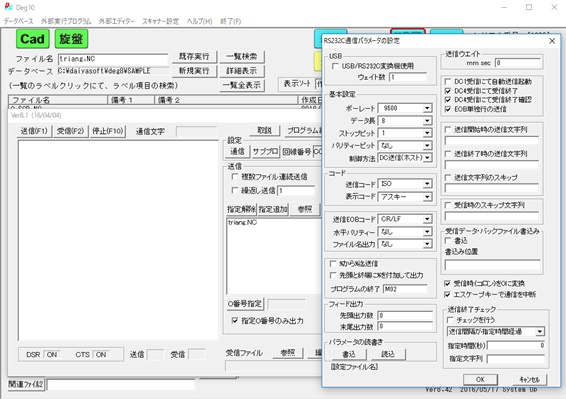Click the 新規実行 button
The height and width of the screenshot is (399, 566).
click(194, 71)
